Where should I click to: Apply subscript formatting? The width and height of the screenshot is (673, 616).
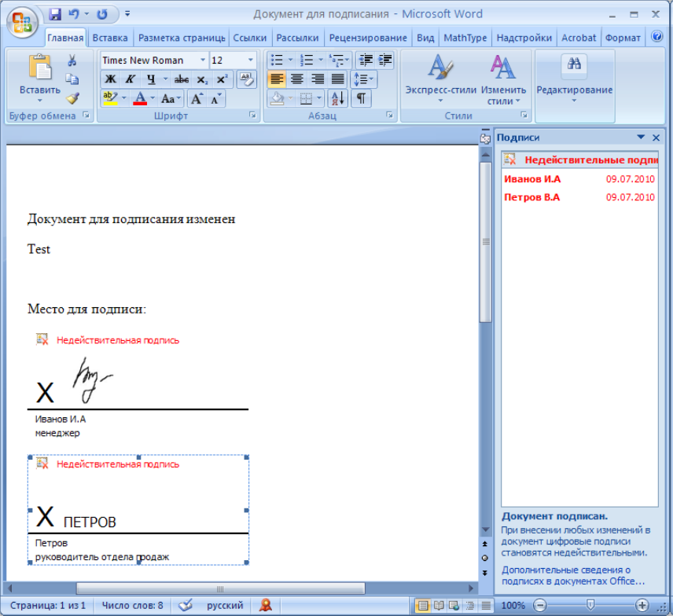tap(202, 79)
